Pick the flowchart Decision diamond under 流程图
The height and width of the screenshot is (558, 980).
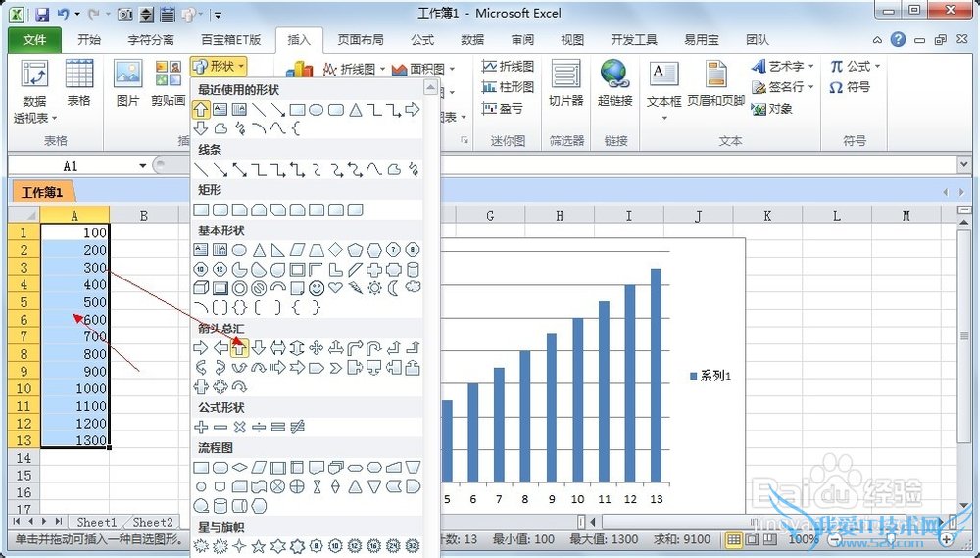(239, 468)
